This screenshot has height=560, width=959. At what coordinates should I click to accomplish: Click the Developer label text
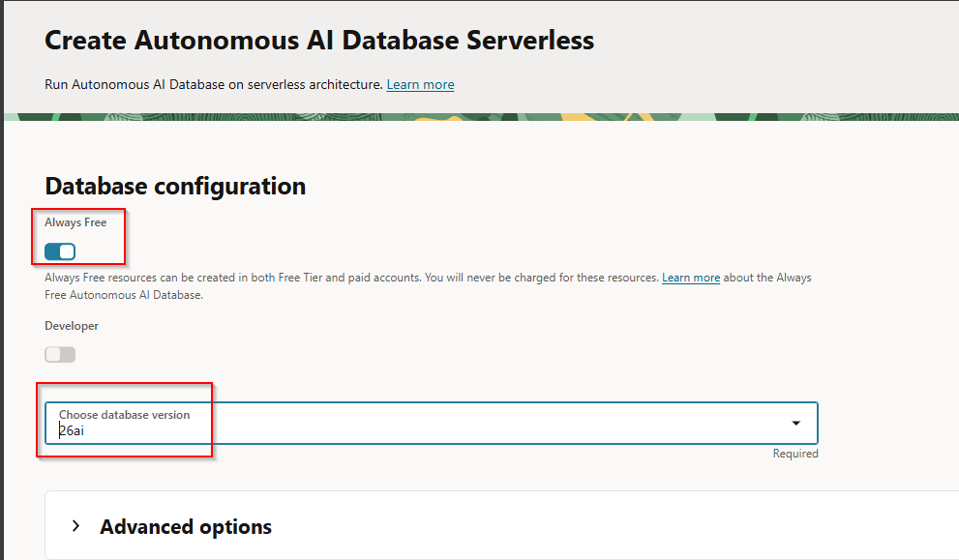click(x=72, y=326)
